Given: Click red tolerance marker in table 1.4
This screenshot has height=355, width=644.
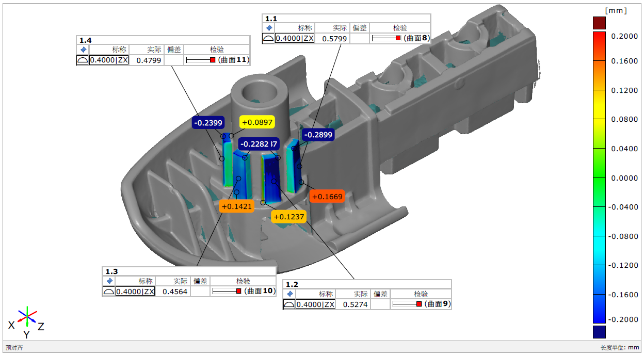Looking at the screenshot, I should pyautogui.click(x=213, y=60).
